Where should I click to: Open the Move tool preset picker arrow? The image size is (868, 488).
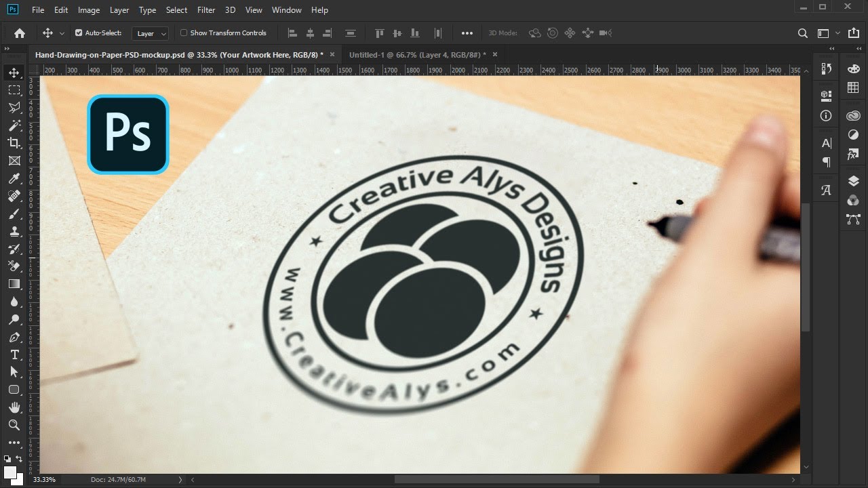[62, 33]
